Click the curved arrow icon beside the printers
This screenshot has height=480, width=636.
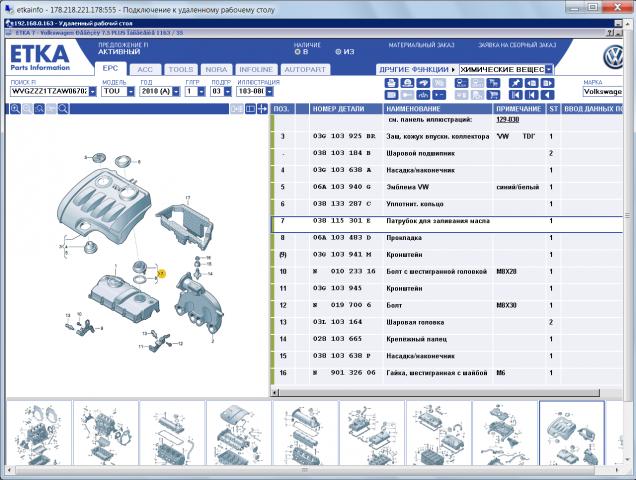point(423,83)
